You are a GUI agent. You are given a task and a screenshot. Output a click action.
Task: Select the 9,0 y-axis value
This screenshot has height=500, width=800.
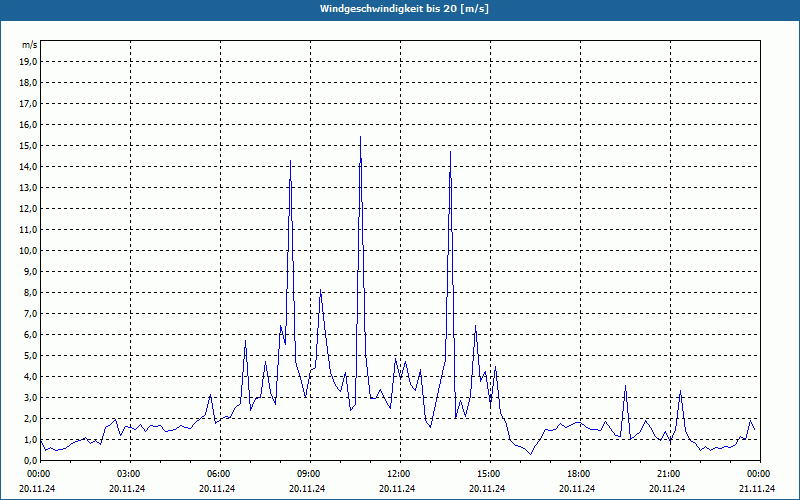[x=30, y=271]
